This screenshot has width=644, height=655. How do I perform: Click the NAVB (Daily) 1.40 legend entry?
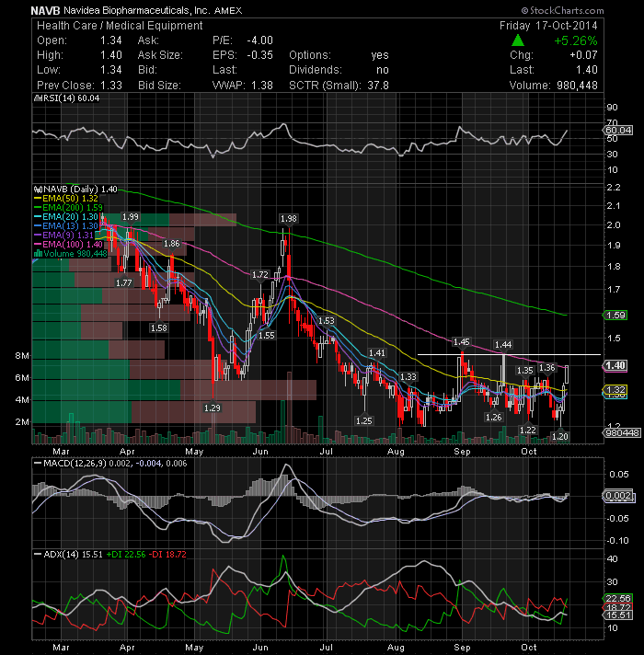coord(75,189)
